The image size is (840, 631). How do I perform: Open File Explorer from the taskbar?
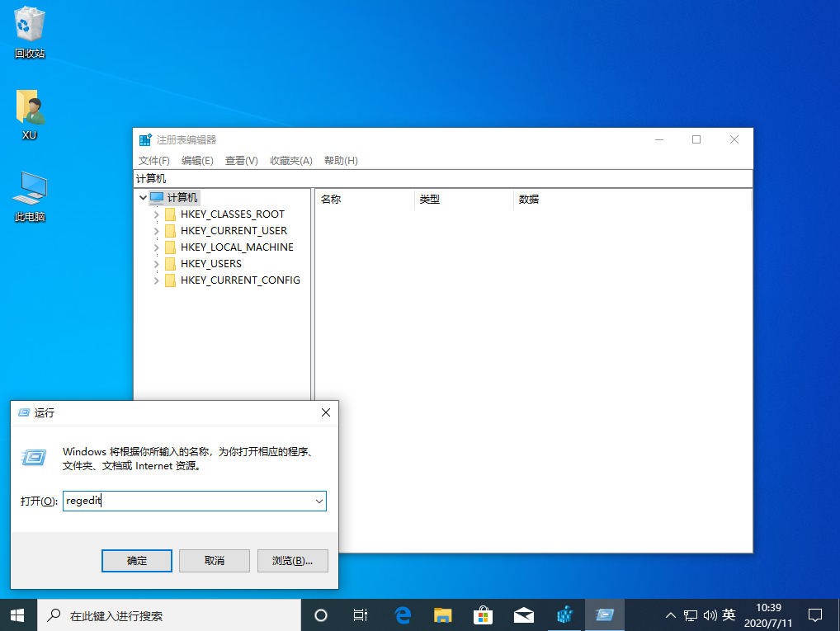pos(442,614)
